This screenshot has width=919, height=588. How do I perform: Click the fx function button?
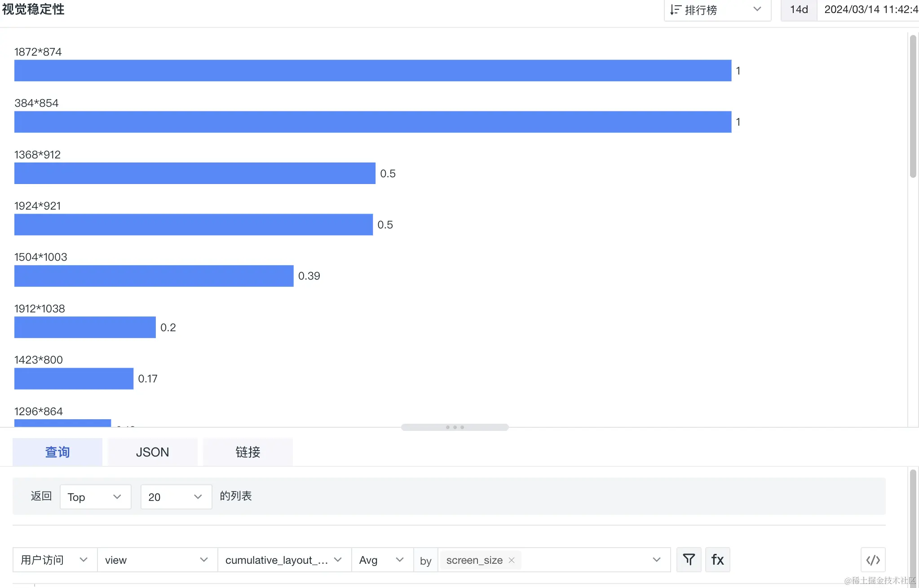tap(717, 559)
